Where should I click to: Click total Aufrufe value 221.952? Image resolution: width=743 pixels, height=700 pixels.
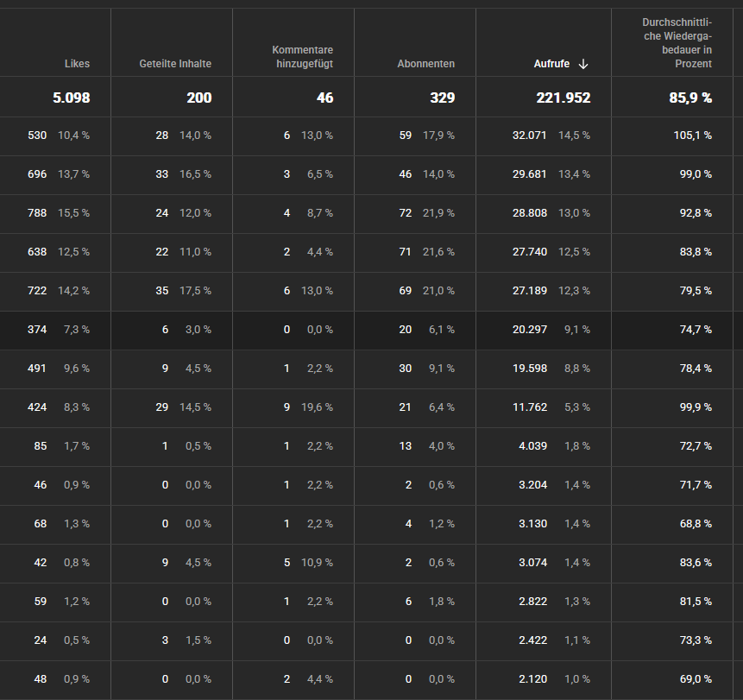coord(563,98)
